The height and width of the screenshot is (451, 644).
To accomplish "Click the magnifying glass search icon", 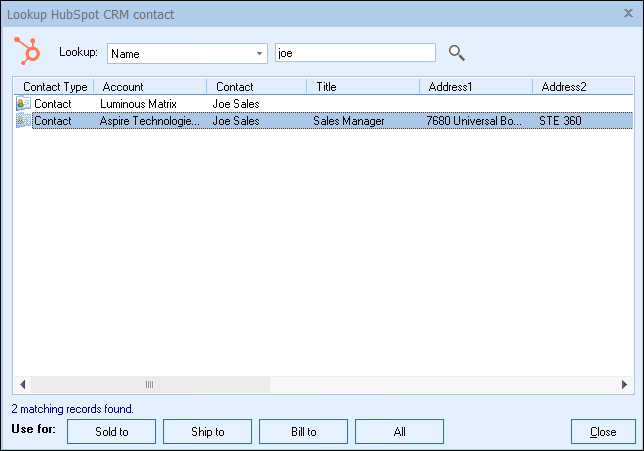I will 456,53.
